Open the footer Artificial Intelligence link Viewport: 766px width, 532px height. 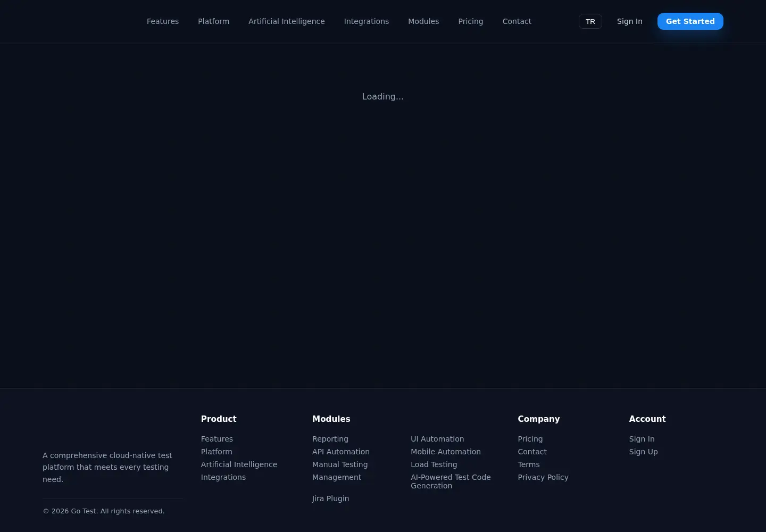click(239, 464)
